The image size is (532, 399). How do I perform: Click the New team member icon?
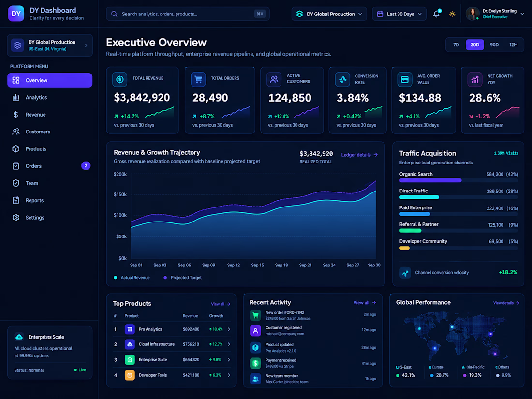[x=255, y=379]
